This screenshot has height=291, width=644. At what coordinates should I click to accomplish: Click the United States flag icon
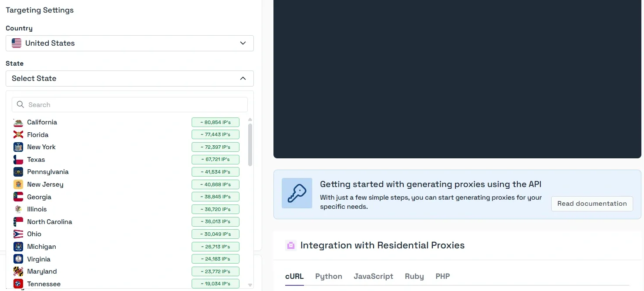pyautogui.click(x=17, y=43)
